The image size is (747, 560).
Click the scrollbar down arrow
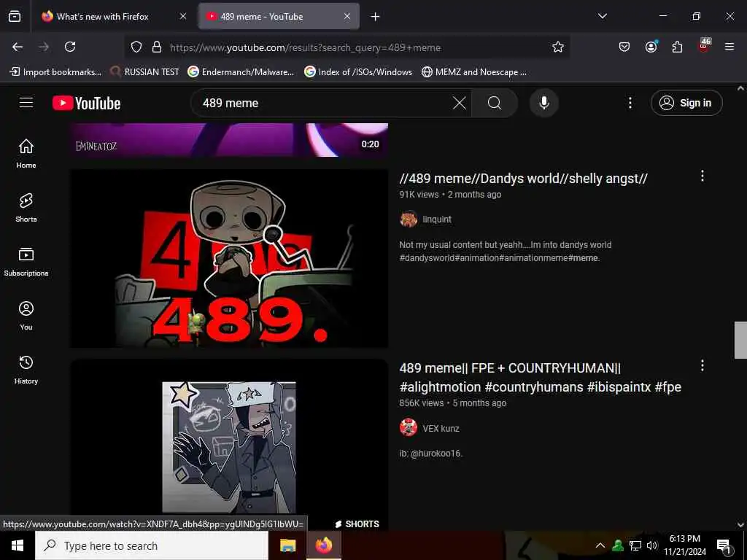pos(740,525)
